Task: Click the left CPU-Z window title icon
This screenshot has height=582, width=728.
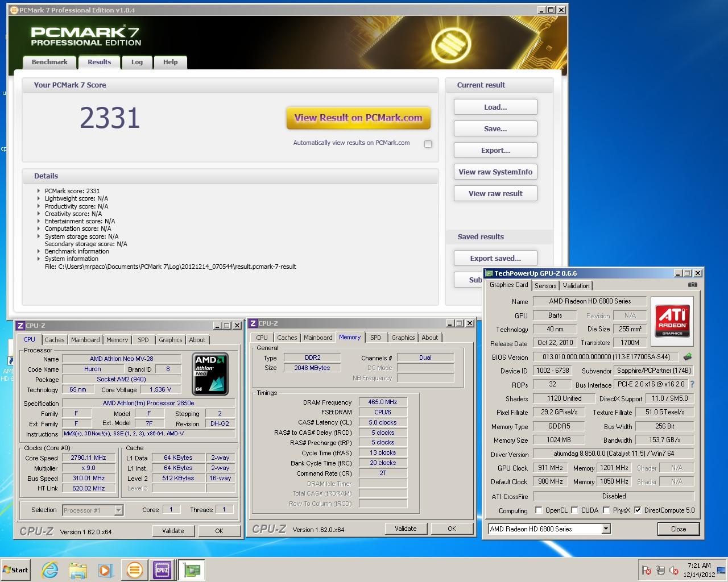Action: 20,326
